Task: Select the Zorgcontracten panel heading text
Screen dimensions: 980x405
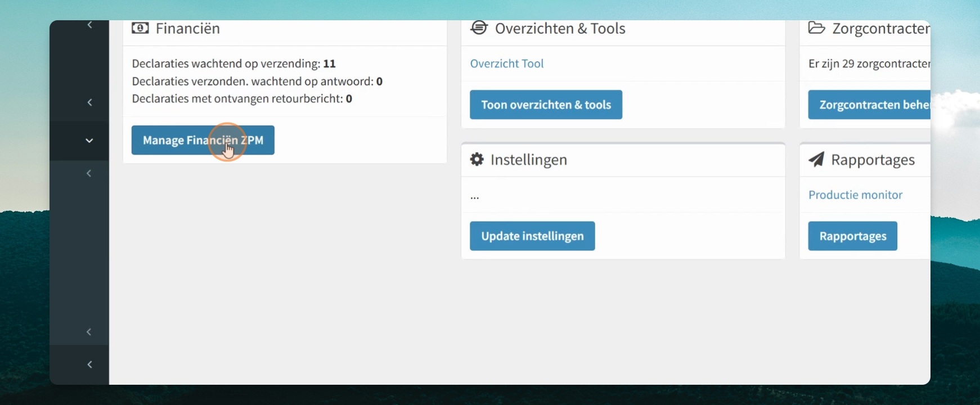Action: [881, 29]
